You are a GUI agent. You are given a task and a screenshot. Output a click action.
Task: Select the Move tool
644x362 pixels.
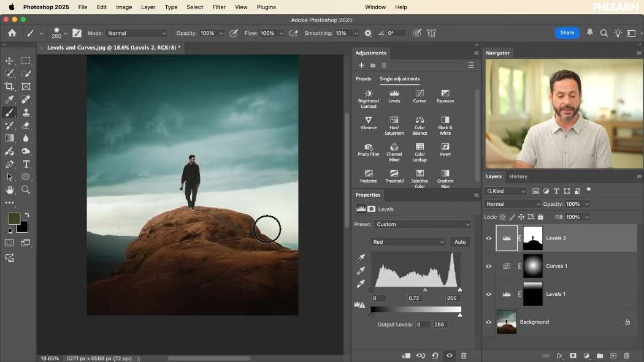(x=9, y=61)
